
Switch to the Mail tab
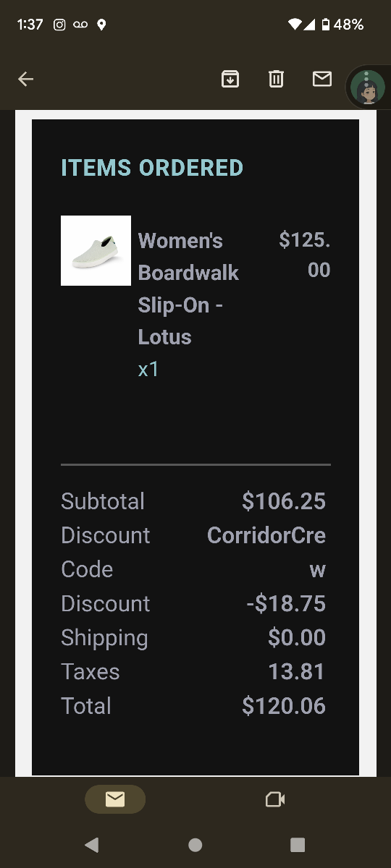coord(115,799)
